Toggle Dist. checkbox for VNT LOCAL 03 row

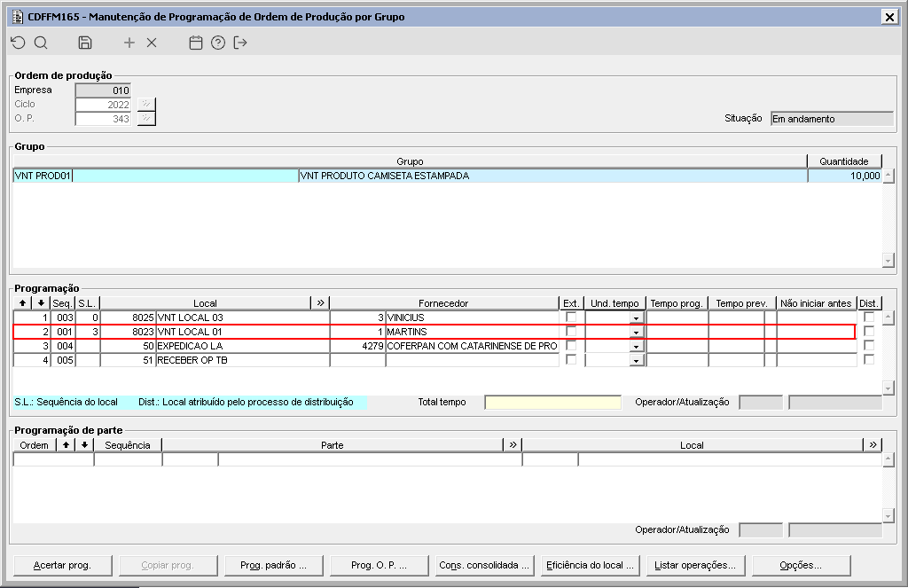869,317
